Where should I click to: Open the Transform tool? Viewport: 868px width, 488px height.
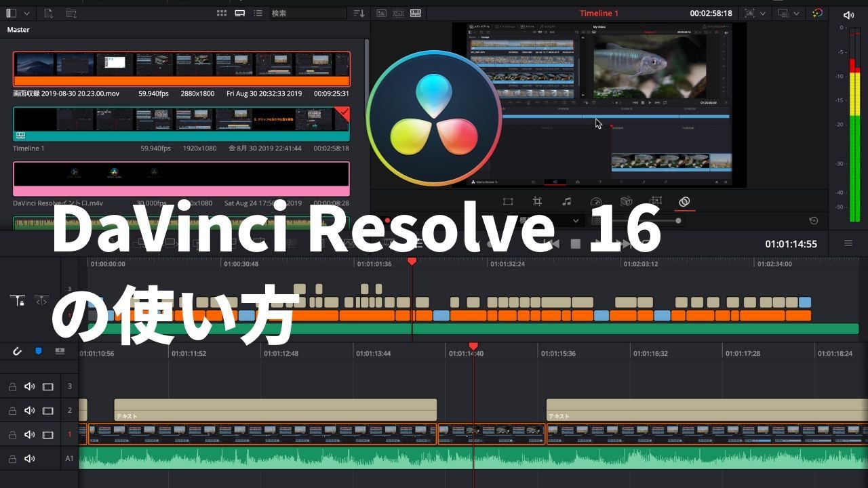point(508,201)
